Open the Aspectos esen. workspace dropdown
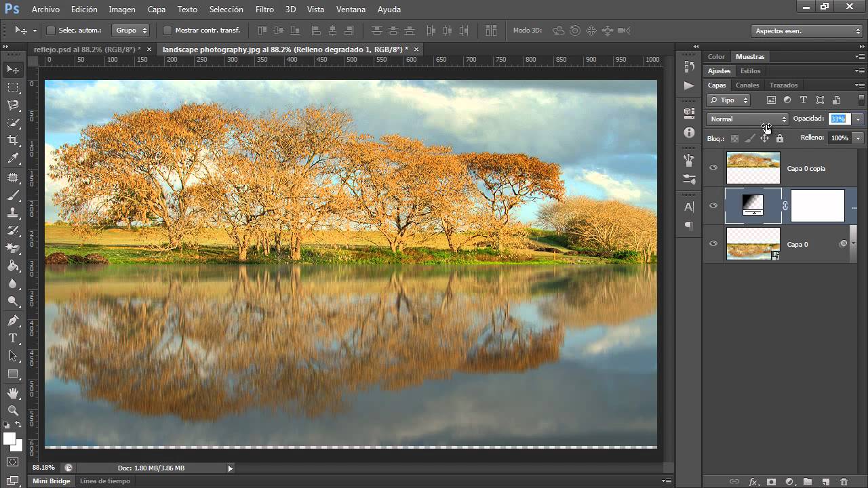Image resolution: width=868 pixels, height=488 pixels. [x=807, y=31]
